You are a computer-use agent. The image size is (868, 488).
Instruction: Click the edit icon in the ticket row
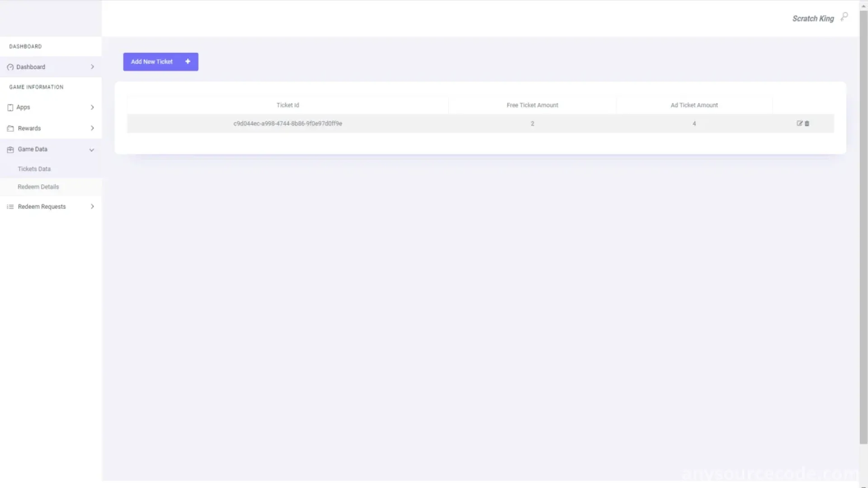799,123
